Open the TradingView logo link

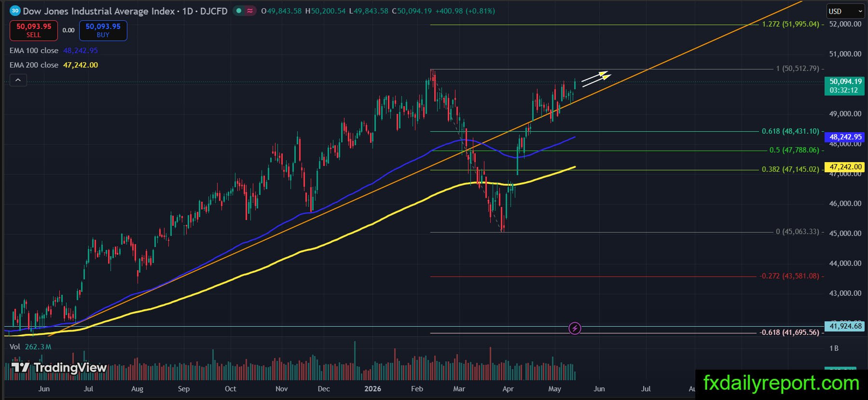pyautogui.click(x=59, y=368)
